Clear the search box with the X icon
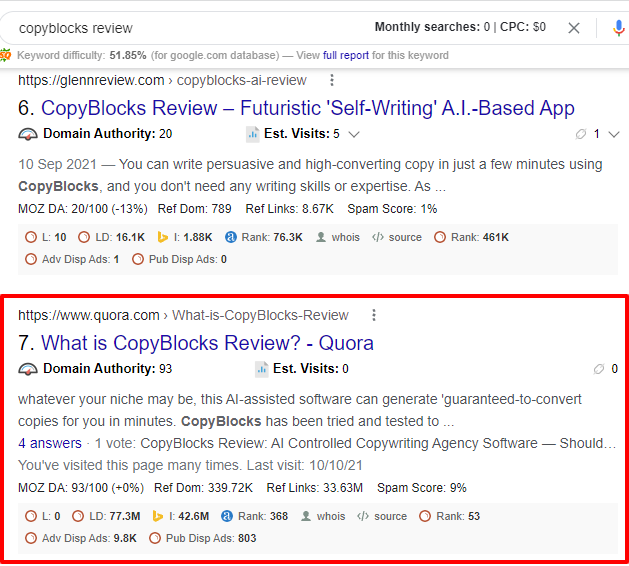The height and width of the screenshot is (566, 629). point(574,28)
